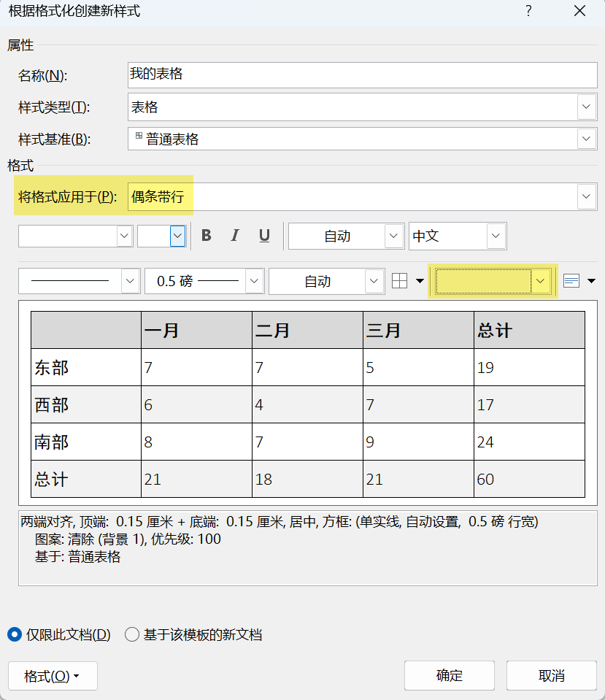
Task: Open border color 自动 dropdown
Action: [374, 281]
